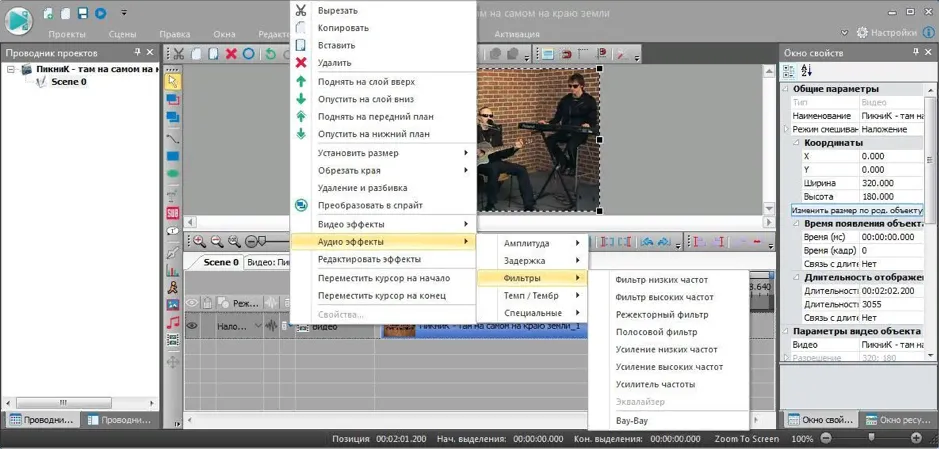This screenshot has height=449, width=939.
Task: Open the Видео эффекты submenu
Action: coord(383,224)
